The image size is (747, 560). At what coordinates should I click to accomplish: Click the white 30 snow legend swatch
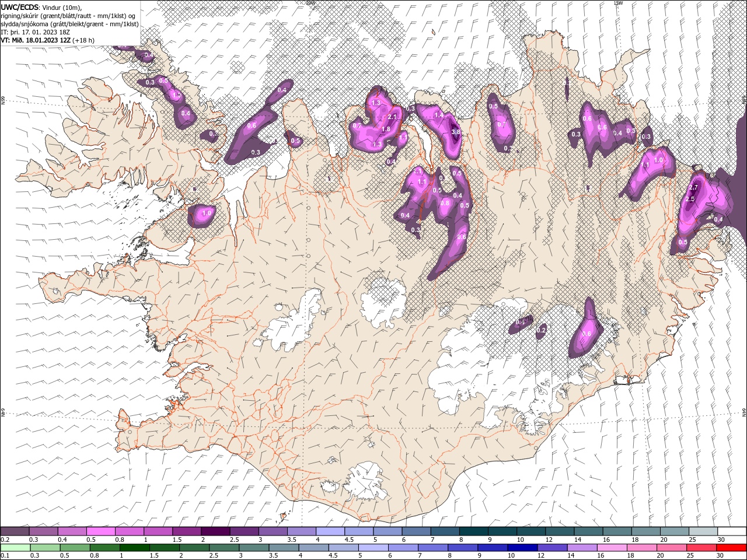click(x=732, y=531)
